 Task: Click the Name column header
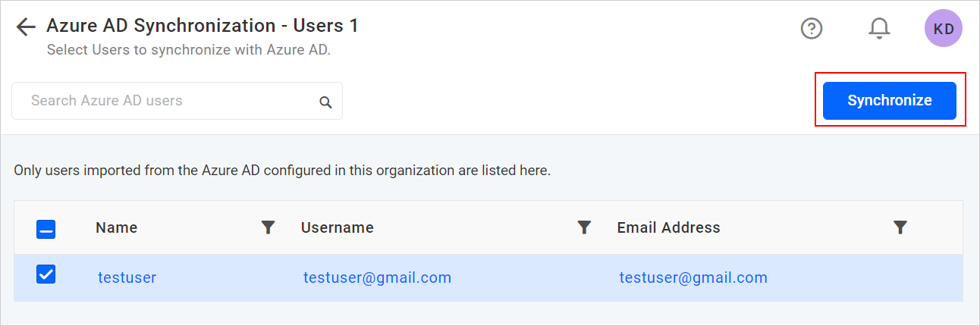pyautogui.click(x=117, y=227)
